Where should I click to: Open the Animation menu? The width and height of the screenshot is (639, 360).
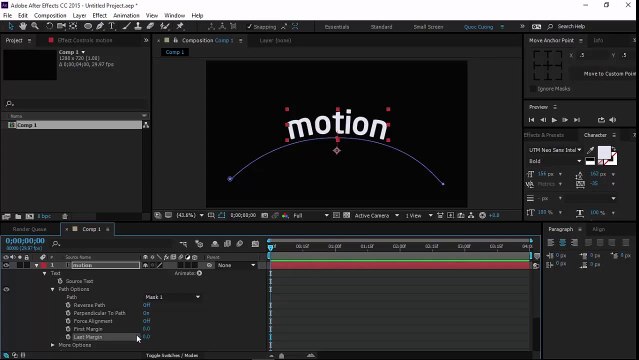click(x=126, y=15)
